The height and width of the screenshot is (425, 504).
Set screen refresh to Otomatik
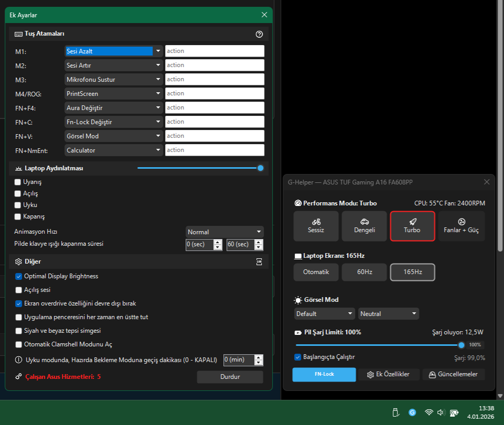[x=316, y=272]
